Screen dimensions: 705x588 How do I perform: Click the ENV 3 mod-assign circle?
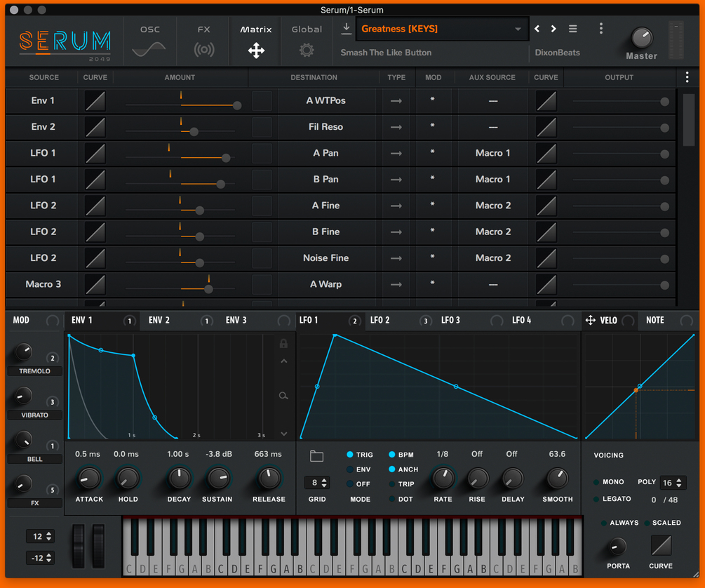click(x=283, y=321)
